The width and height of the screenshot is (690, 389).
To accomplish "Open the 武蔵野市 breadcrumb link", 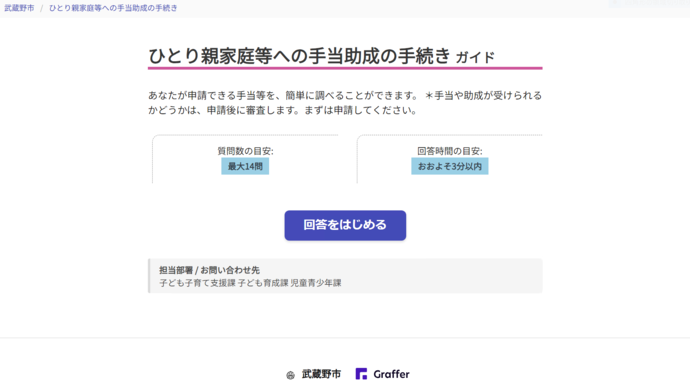I will click(19, 8).
